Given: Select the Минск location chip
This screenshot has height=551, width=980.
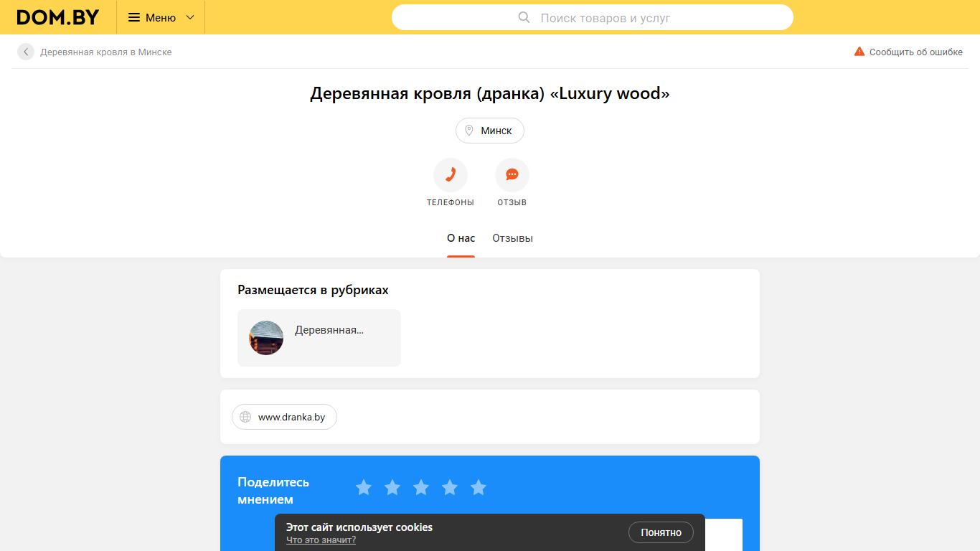Looking at the screenshot, I should [x=490, y=131].
